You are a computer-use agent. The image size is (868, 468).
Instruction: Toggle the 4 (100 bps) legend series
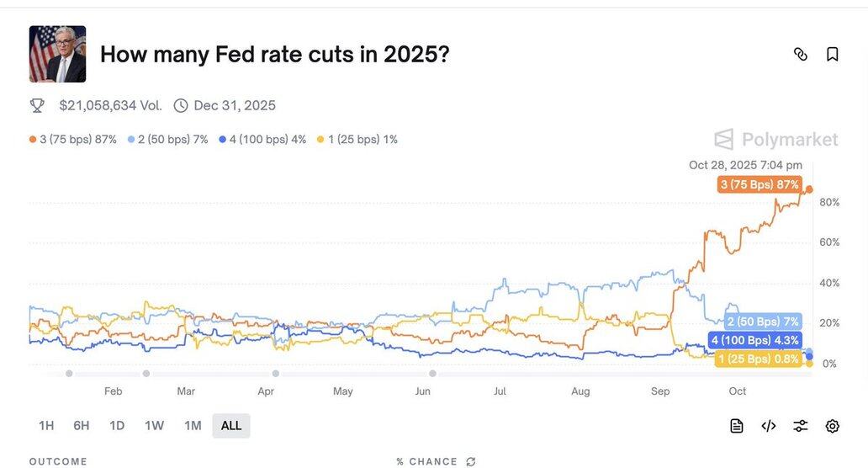pos(262,139)
